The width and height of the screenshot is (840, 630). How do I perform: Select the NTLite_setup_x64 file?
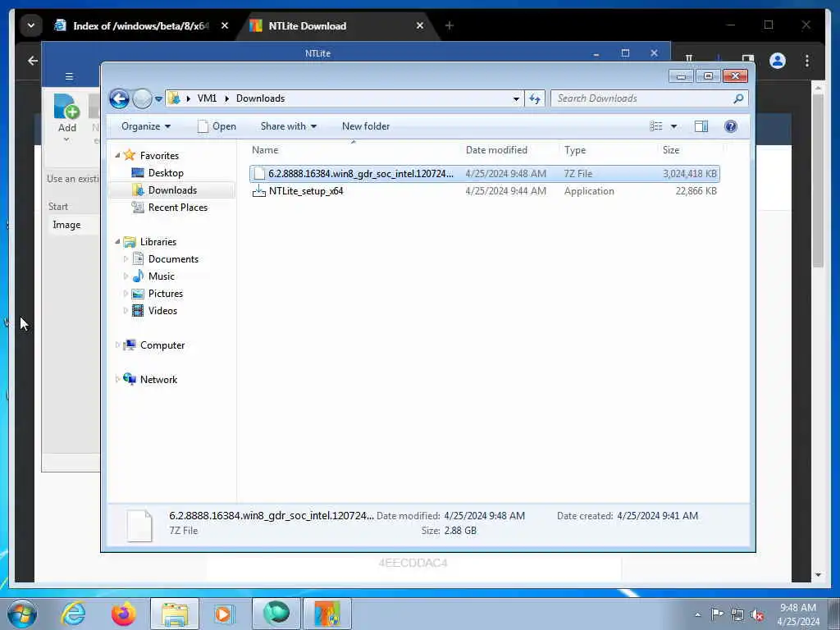tap(484, 190)
